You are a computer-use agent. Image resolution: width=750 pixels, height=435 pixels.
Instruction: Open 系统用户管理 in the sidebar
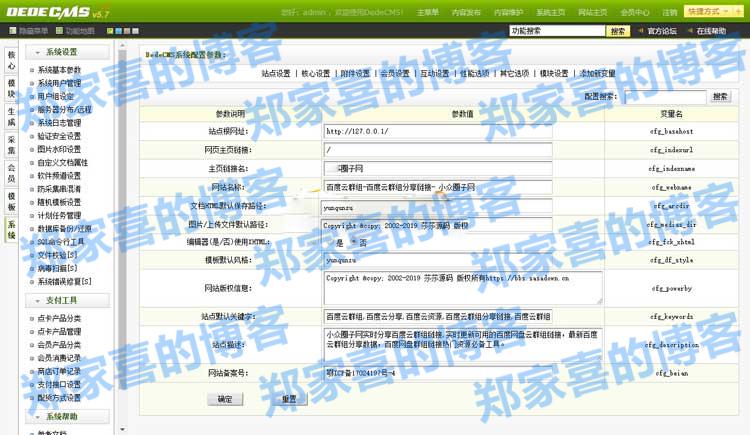(59, 83)
